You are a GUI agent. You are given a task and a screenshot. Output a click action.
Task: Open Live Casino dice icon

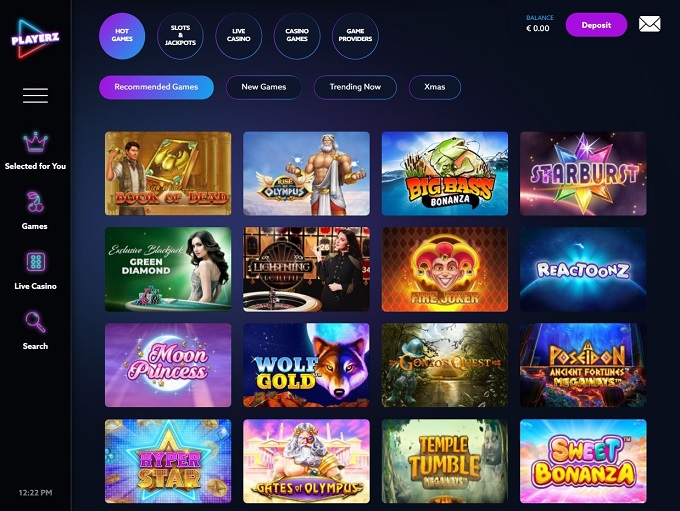pyautogui.click(x=36, y=262)
